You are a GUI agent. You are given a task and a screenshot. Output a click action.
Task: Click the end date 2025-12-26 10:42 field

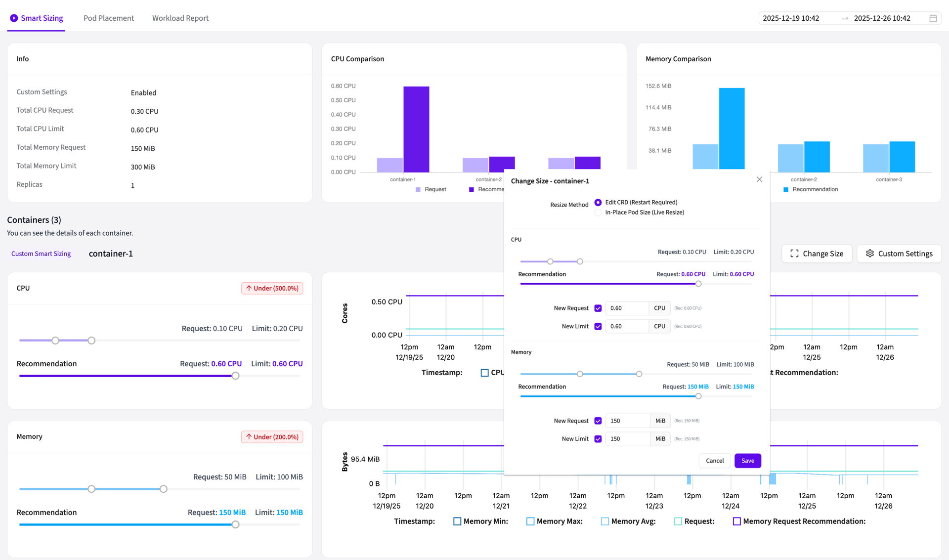[x=882, y=18]
